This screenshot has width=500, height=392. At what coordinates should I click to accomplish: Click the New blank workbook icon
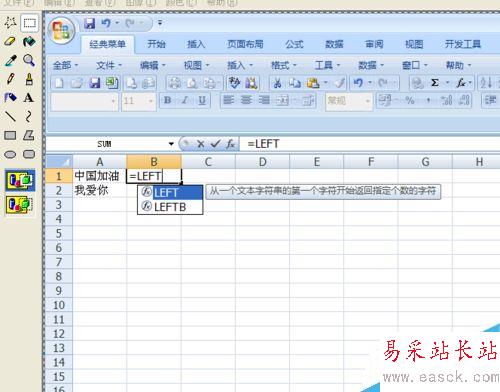(59, 83)
